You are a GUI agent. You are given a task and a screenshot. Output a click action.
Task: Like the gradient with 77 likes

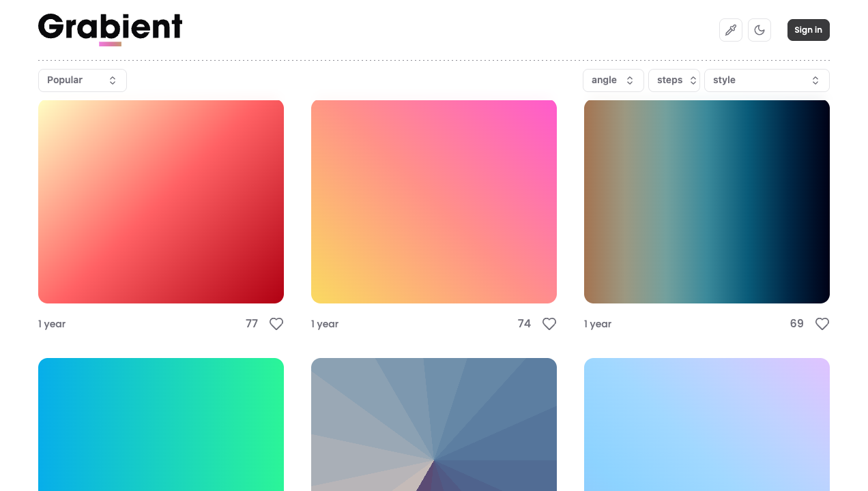[276, 324]
